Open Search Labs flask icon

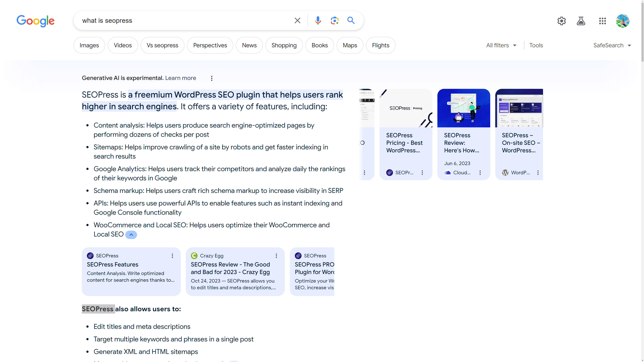(x=581, y=21)
